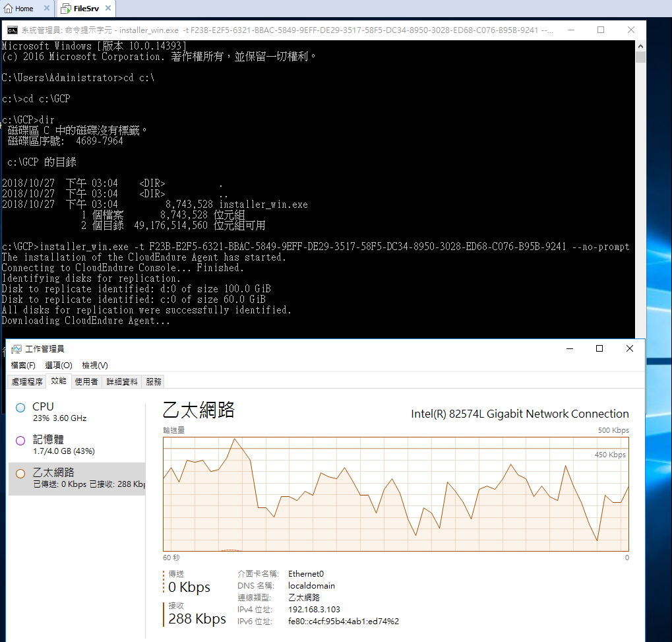
Task: Click the FileSrv VM icon
Action: [65, 8]
